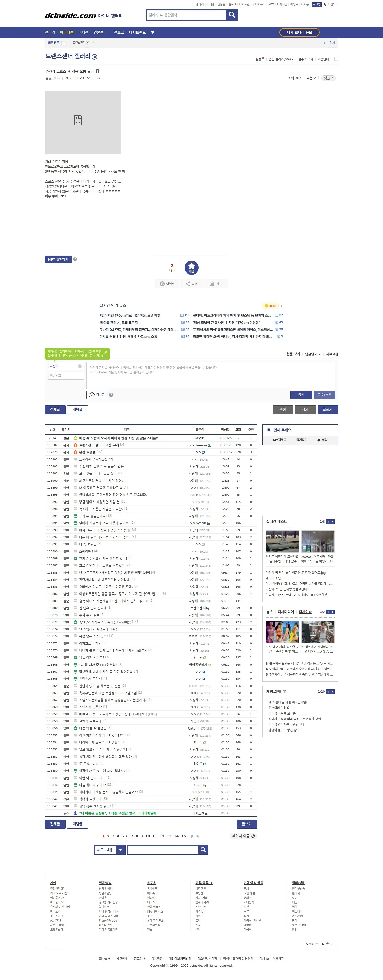Open the 마이너갤 main nav tab

66,32
